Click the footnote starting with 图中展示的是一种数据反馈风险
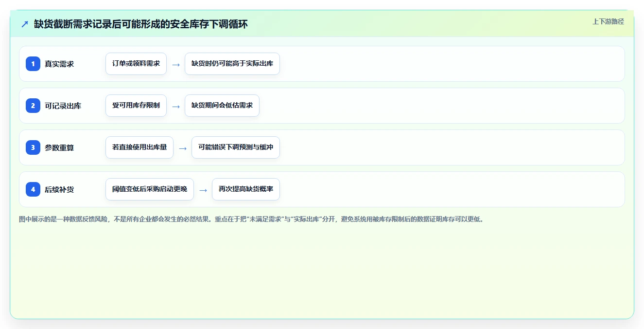The image size is (644, 329). click(251, 219)
